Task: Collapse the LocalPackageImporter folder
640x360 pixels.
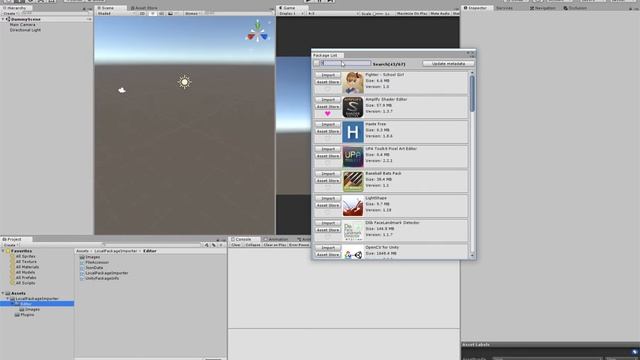Action: (8, 299)
